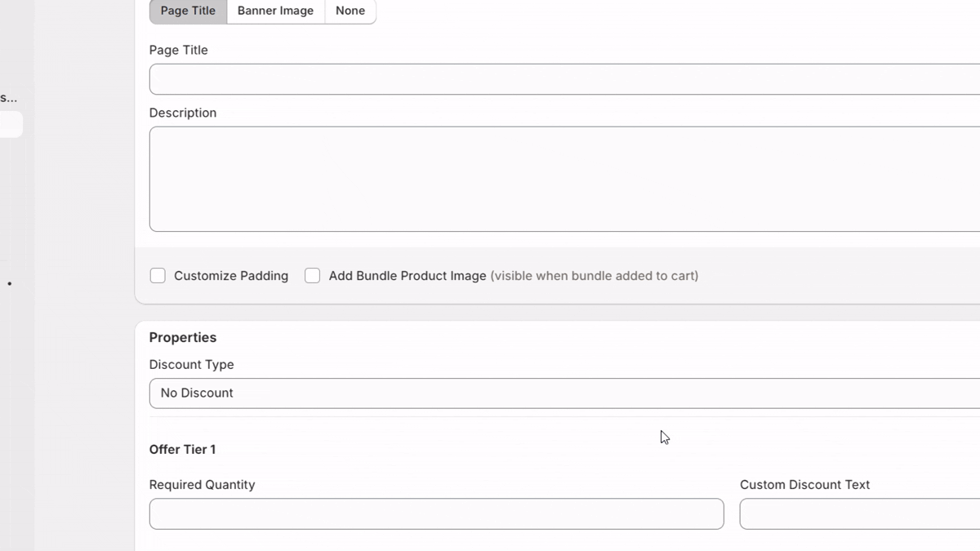
Task: Click into the Page Title text field
Action: (x=563, y=79)
